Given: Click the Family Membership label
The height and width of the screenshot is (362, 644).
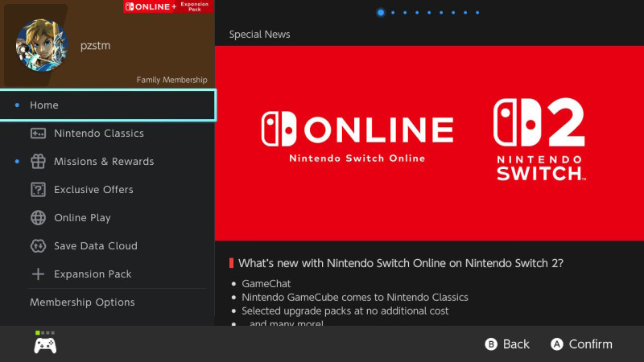Looking at the screenshot, I should (x=171, y=80).
